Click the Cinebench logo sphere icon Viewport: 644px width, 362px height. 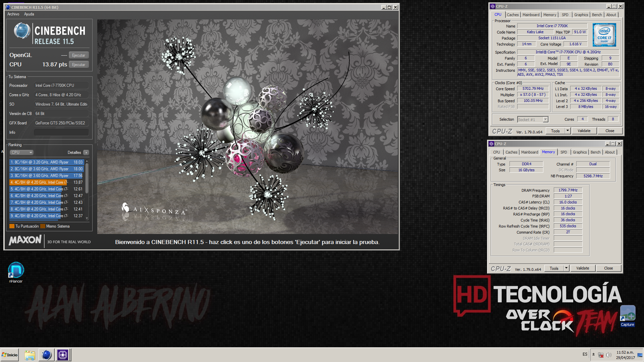coord(22,31)
